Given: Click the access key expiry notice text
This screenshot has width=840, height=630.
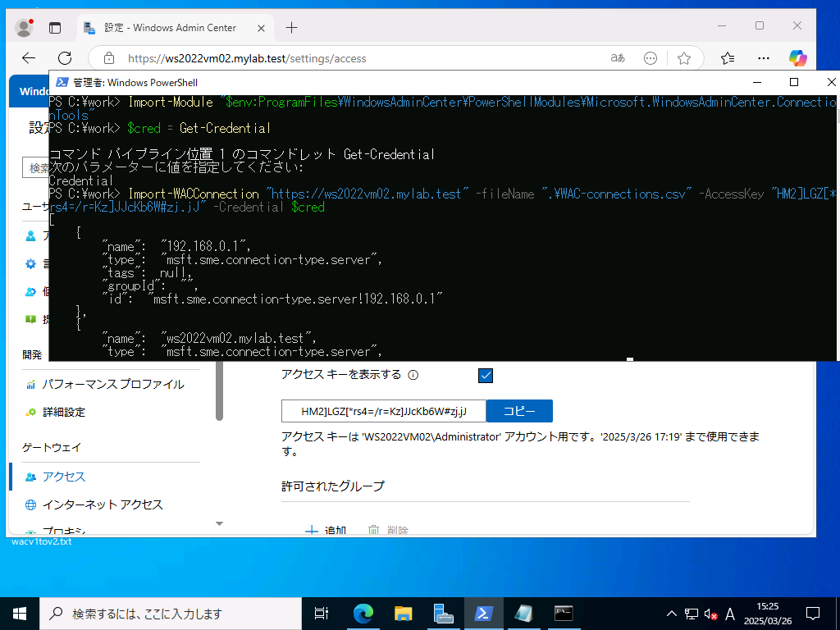Looking at the screenshot, I should tap(520, 444).
